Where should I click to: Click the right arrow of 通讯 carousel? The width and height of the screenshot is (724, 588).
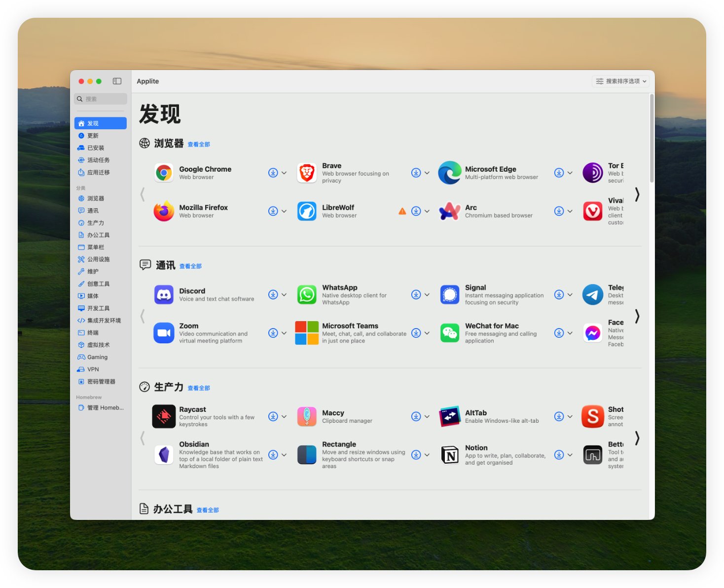637,316
